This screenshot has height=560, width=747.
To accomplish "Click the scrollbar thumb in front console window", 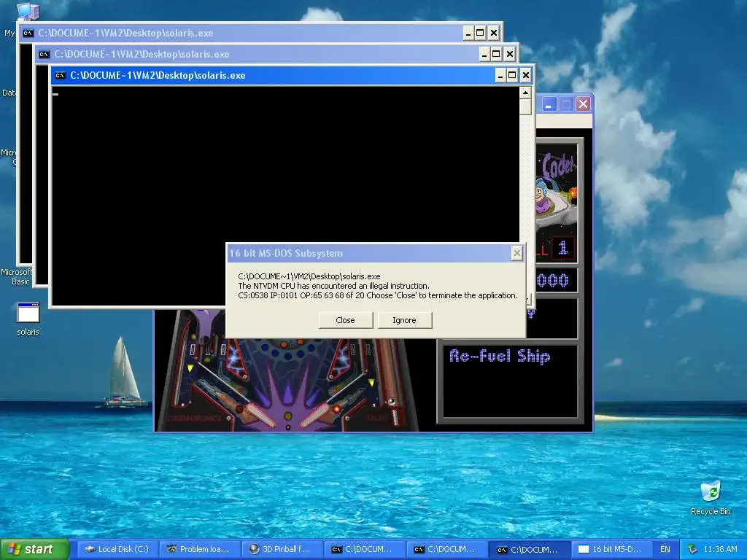I will click(525, 106).
